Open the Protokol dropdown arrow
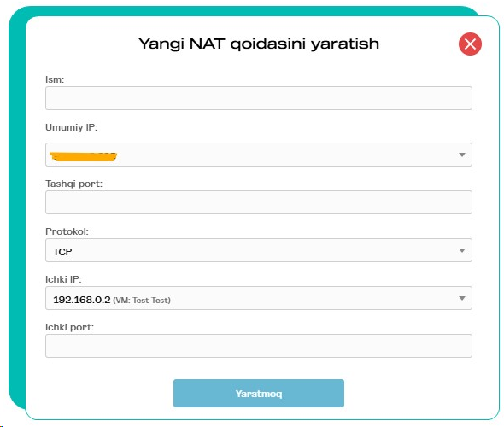This screenshot has height=427, width=504. point(462,250)
